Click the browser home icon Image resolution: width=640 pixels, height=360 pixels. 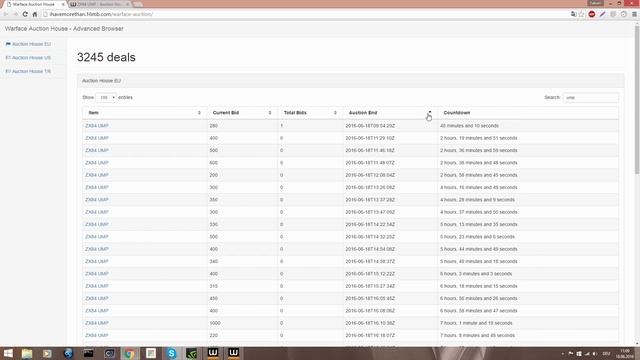point(35,14)
